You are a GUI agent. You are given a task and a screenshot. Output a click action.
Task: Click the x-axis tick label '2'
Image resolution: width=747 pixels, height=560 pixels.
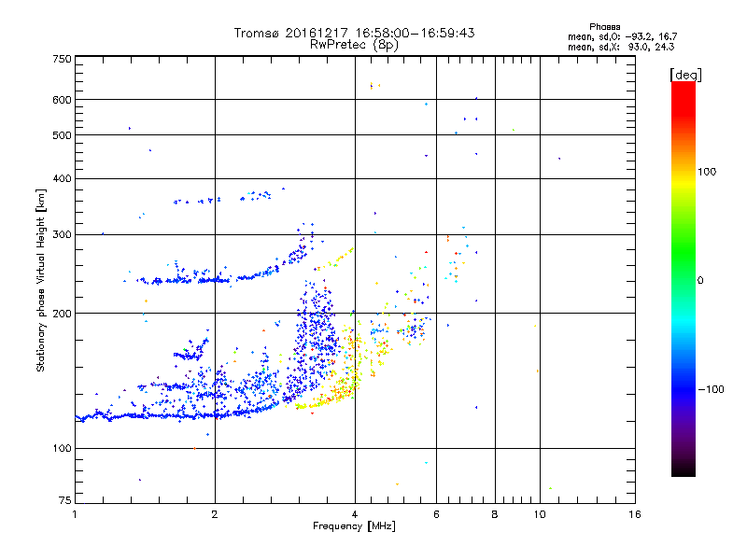coord(215,514)
